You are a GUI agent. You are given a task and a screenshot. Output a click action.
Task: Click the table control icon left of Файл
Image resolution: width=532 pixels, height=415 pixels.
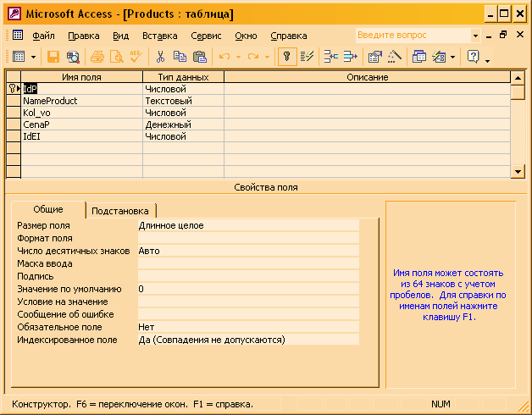point(18,35)
